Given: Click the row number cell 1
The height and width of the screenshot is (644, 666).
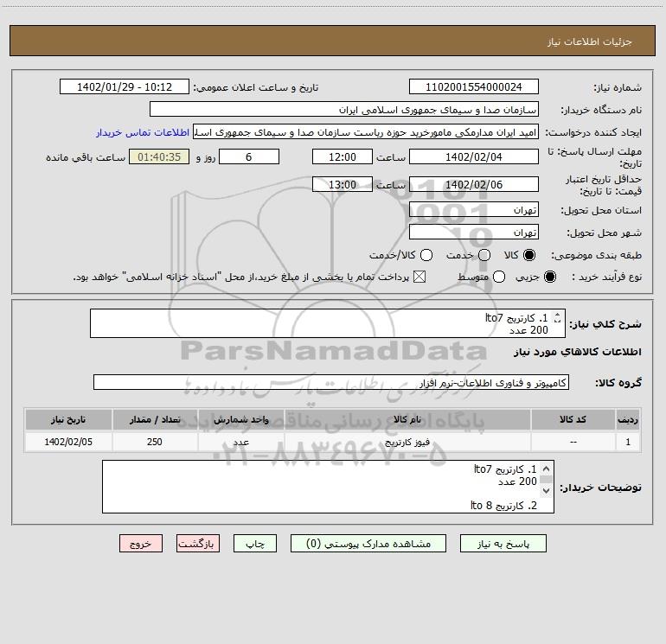Looking at the screenshot, I should [628, 442].
